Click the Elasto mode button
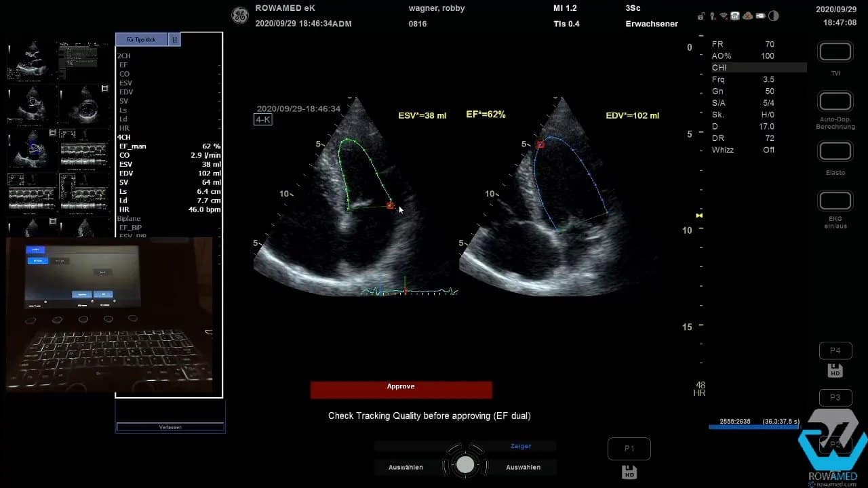The height and width of the screenshot is (488, 868). 835,151
